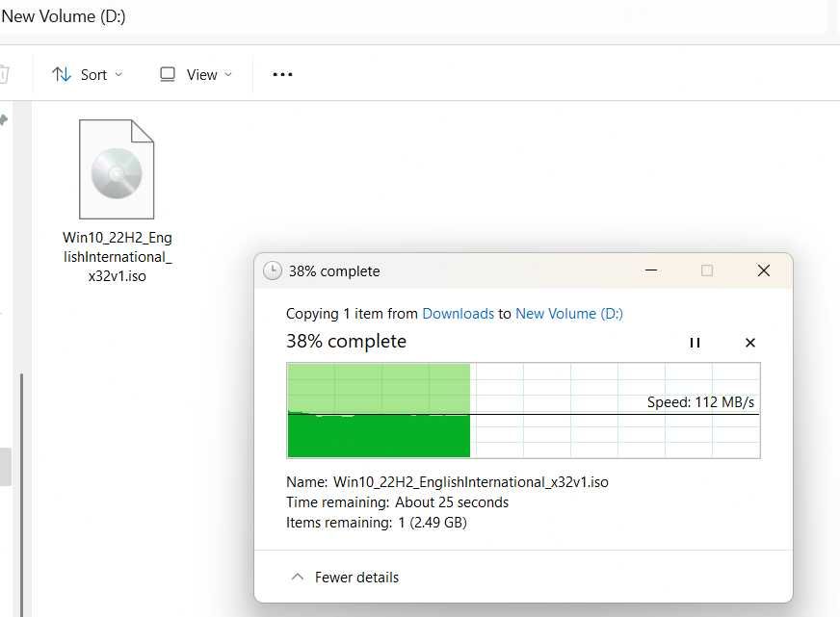Minimize the 38% complete dialog
Image resolution: width=840 pixels, height=617 pixels.
(651, 270)
